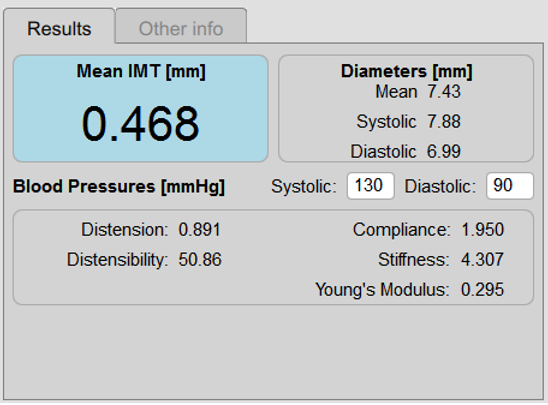548x405 pixels.
Task: Click the Mean IMT value 0.468
Action: click(140, 124)
